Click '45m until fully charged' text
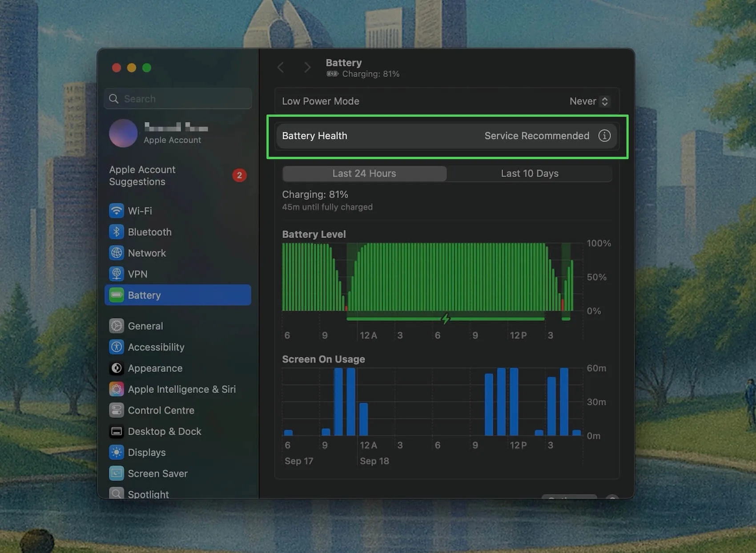The image size is (756, 553). (x=327, y=207)
